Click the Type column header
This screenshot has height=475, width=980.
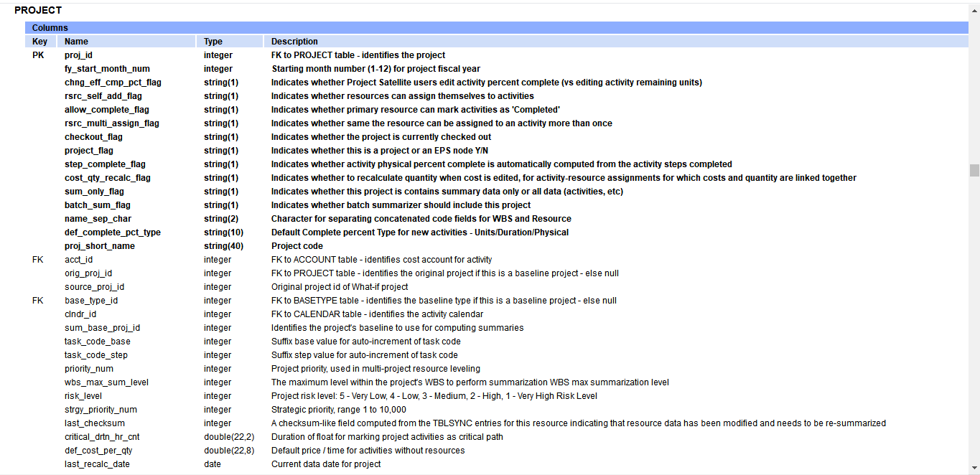229,42
